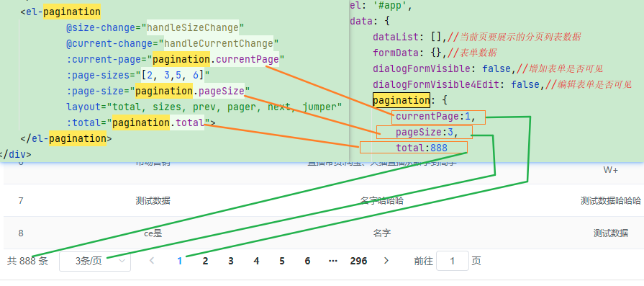Click row number 8 cell
The width and height of the screenshot is (644, 286).
click(21, 233)
